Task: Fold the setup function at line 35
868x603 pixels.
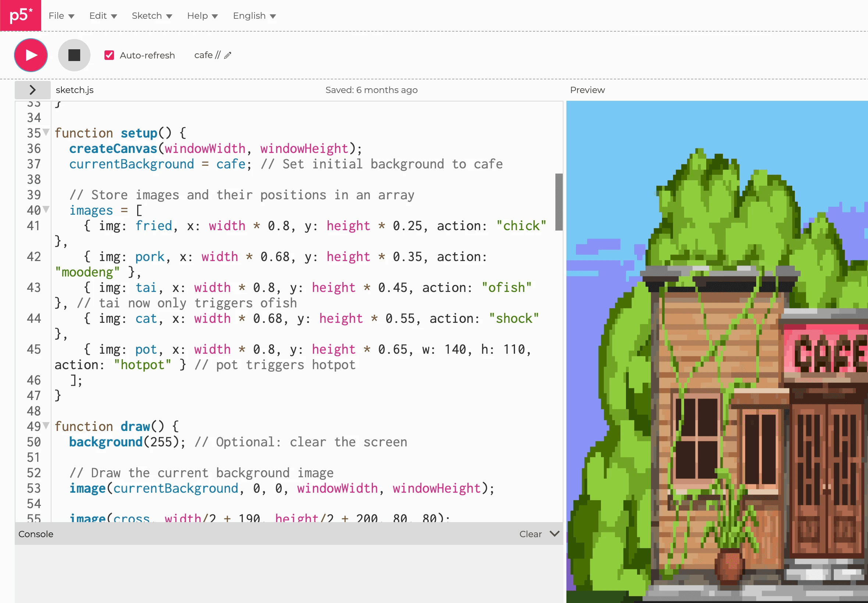Action: point(46,132)
